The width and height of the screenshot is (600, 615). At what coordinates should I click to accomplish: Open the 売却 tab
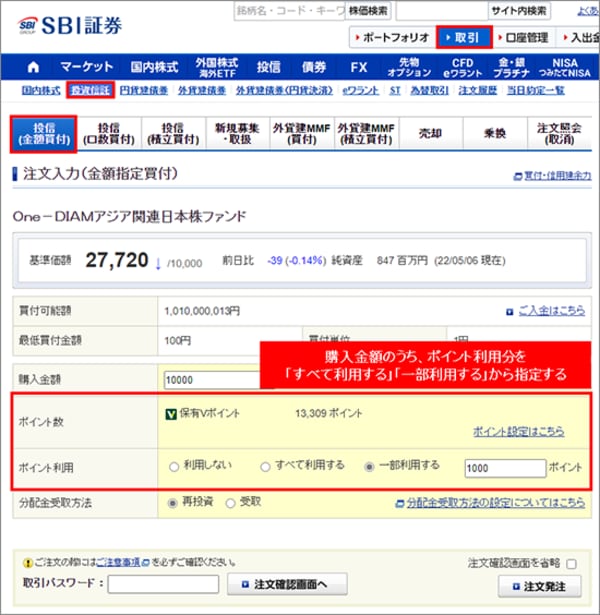(431, 134)
